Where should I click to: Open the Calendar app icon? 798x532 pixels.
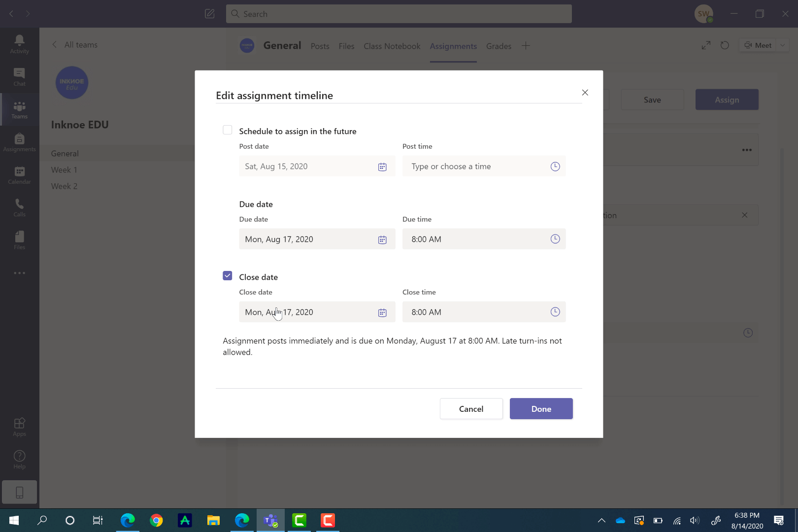click(19, 175)
